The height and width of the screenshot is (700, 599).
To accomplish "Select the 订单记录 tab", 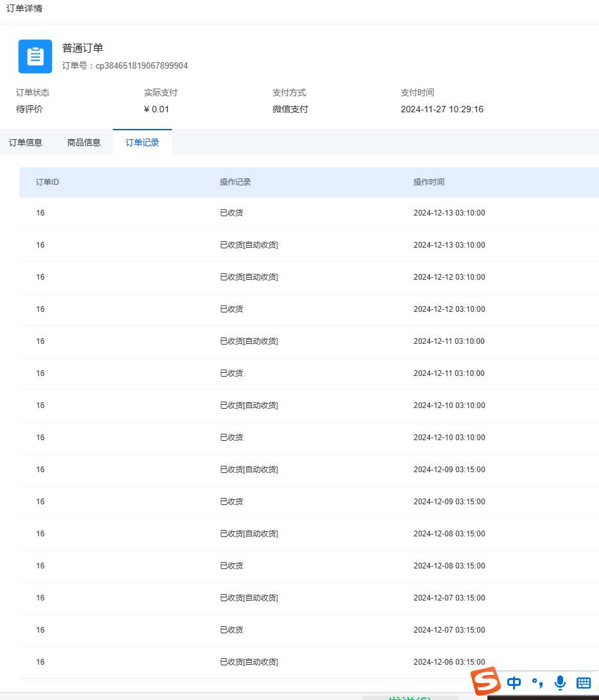I will point(142,142).
